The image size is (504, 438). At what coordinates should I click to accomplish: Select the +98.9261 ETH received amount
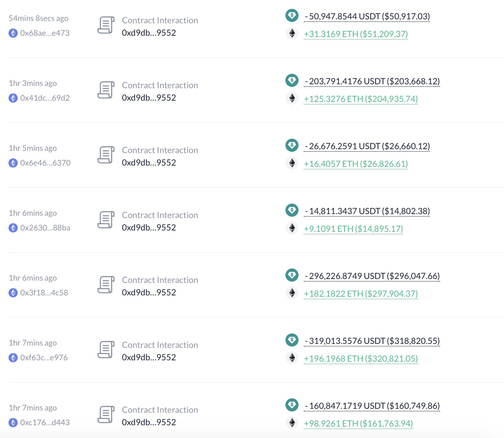359,424
